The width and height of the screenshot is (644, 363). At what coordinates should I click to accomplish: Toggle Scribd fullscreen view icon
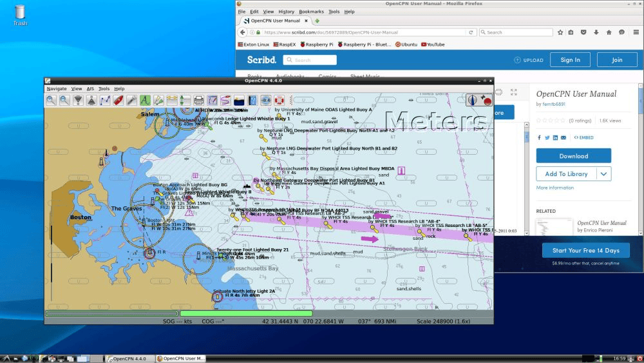pyautogui.click(x=513, y=92)
